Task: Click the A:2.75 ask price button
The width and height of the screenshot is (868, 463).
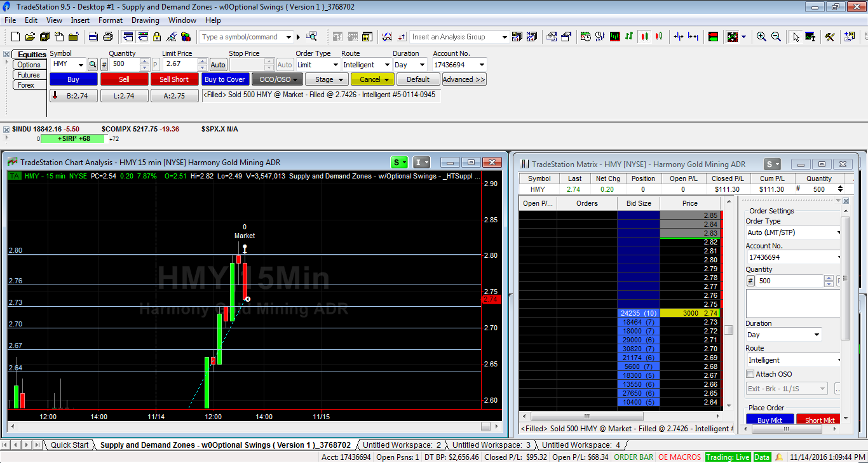Action: click(x=174, y=96)
